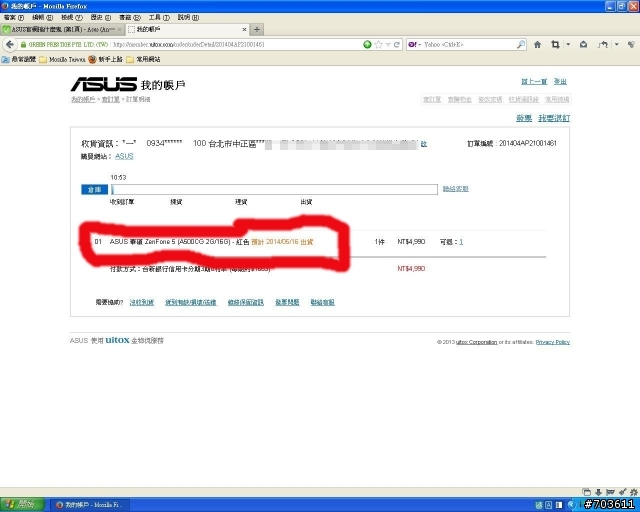Open a new tab with the plus button
The width and height of the screenshot is (640, 512).
[x=257, y=29]
